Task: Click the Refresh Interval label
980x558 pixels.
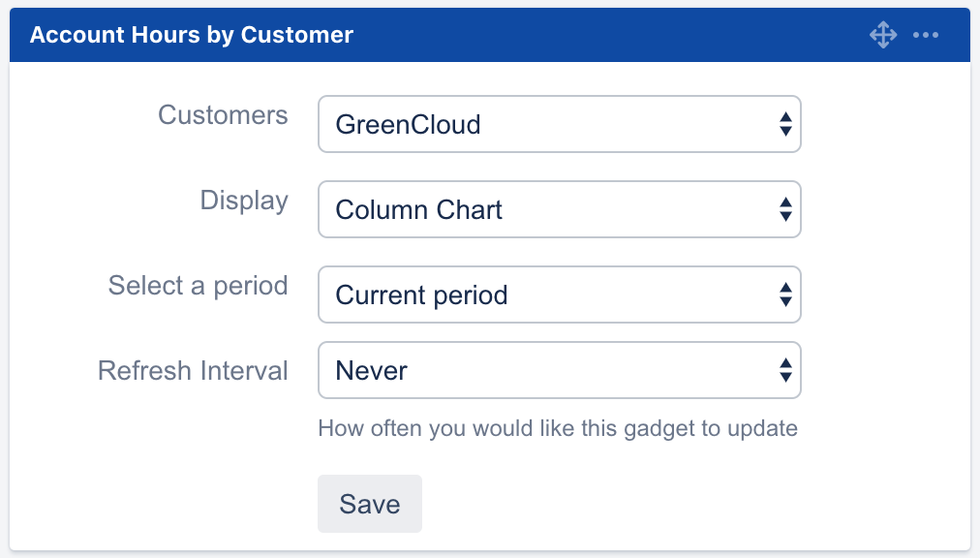Action: [193, 371]
